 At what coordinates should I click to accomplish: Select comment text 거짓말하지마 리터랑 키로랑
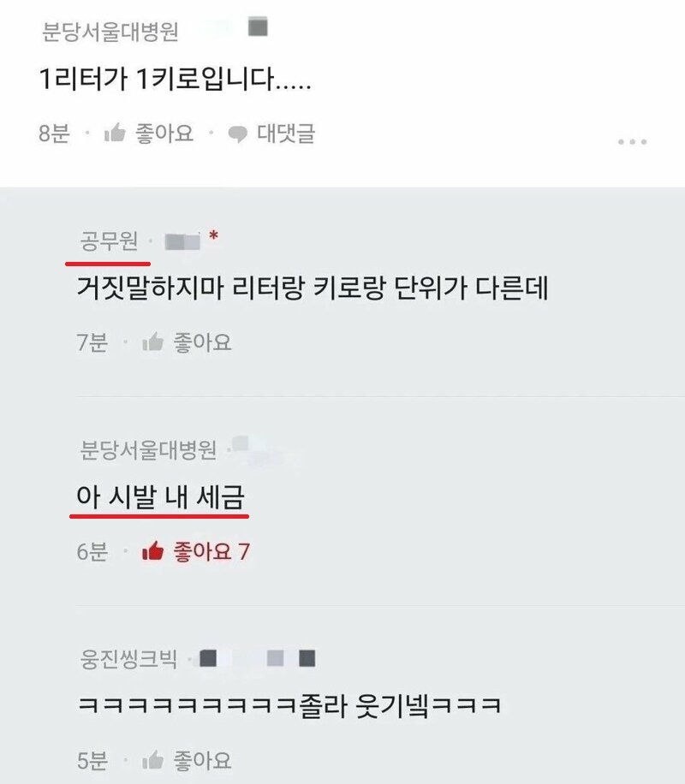tap(231, 288)
